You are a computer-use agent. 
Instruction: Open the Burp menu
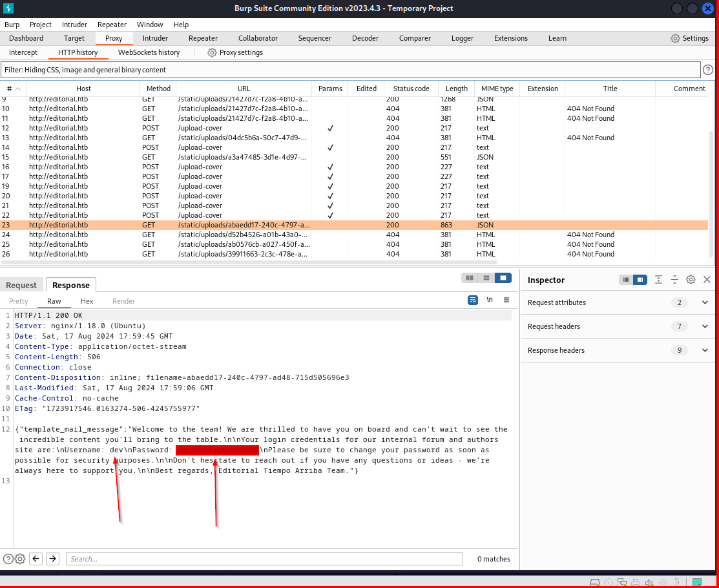coord(12,25)
